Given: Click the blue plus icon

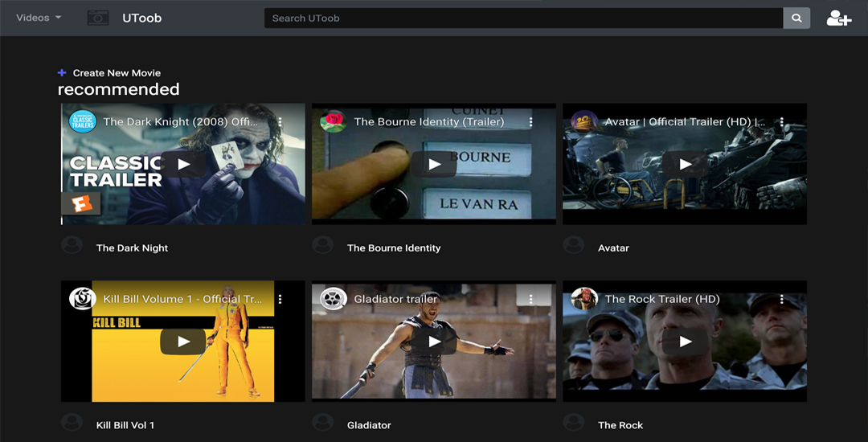Looking at the screenshot, I should click(62, 72).
